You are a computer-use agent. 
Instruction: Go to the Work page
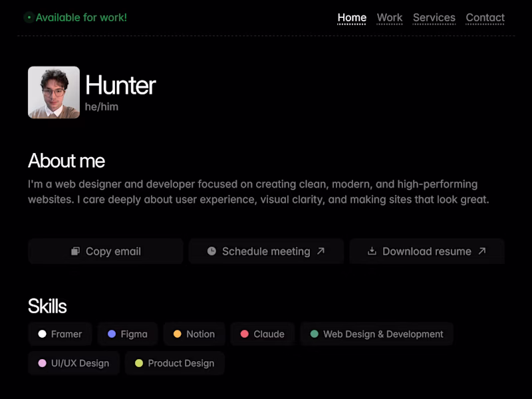pyautogui.click(x=390, y=18)
